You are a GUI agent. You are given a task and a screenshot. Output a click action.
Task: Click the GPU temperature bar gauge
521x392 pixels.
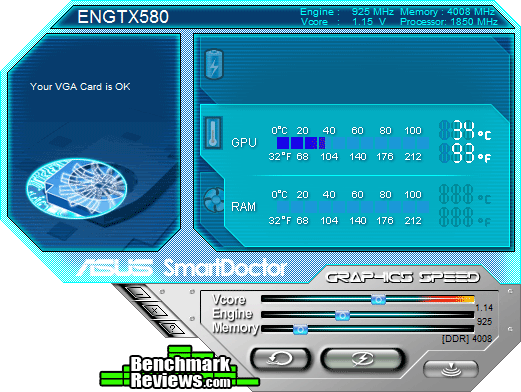click(x=353, y=143)
